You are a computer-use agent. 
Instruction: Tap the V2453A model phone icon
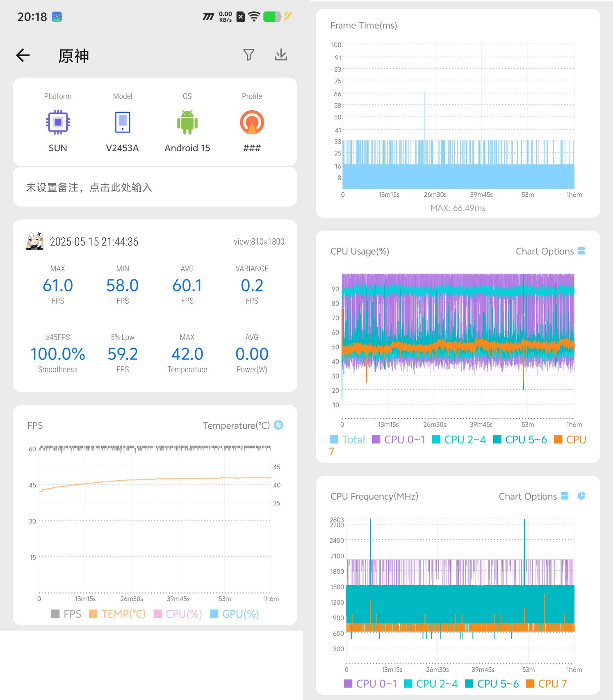coord(123,122)
